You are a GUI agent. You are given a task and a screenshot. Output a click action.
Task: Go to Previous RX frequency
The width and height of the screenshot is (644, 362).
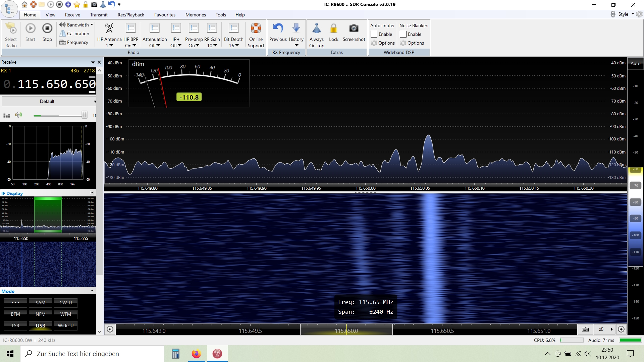278,33
